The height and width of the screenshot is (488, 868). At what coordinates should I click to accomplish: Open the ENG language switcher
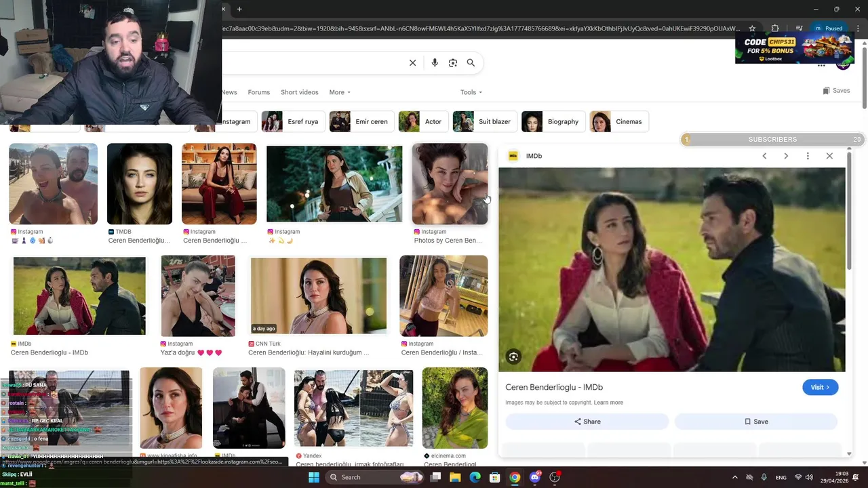[x=781, y=477]
